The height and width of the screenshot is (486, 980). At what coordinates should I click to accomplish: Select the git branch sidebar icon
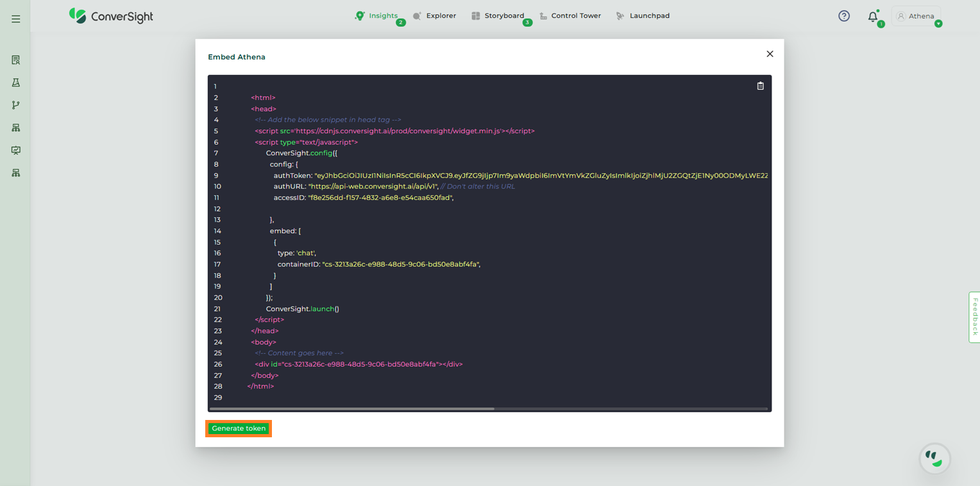[16, 105]
